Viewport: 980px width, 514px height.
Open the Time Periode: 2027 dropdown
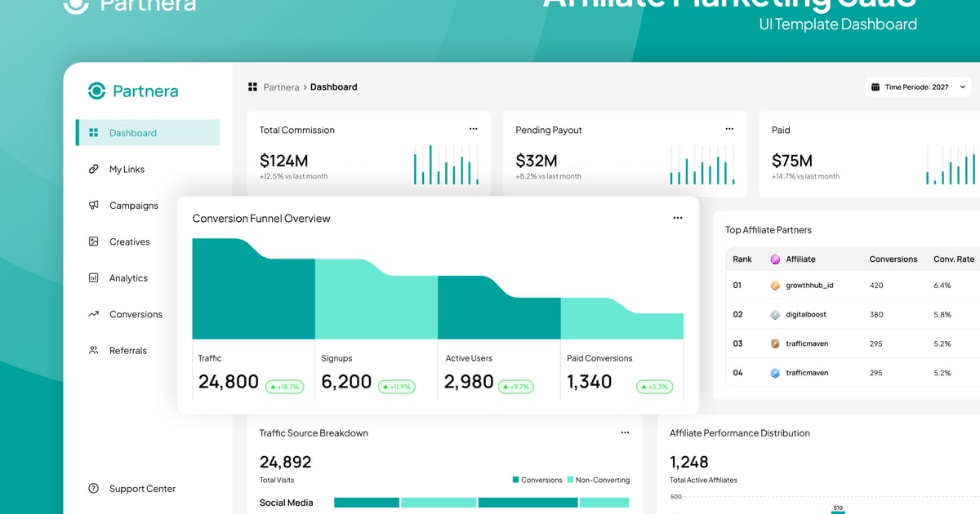pyautogui.click(x=919, y=87)
